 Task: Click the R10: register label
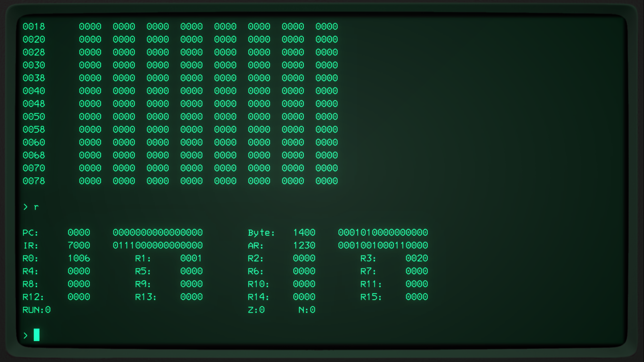[x=258, y=284]
